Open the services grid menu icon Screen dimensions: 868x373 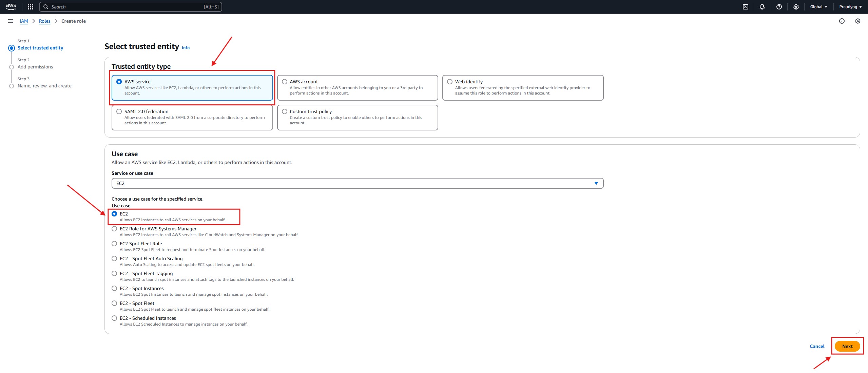point(30,7)
